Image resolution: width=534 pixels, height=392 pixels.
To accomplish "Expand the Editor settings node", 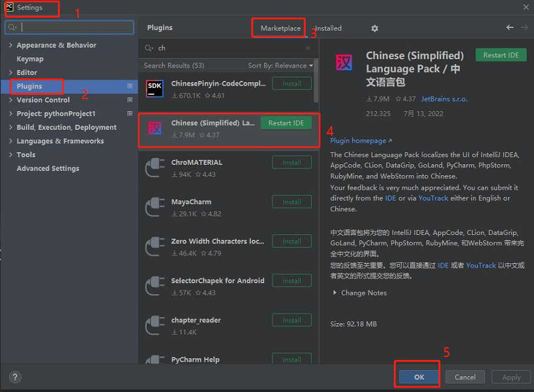I will pyautogui.click(x=10, y=72).
